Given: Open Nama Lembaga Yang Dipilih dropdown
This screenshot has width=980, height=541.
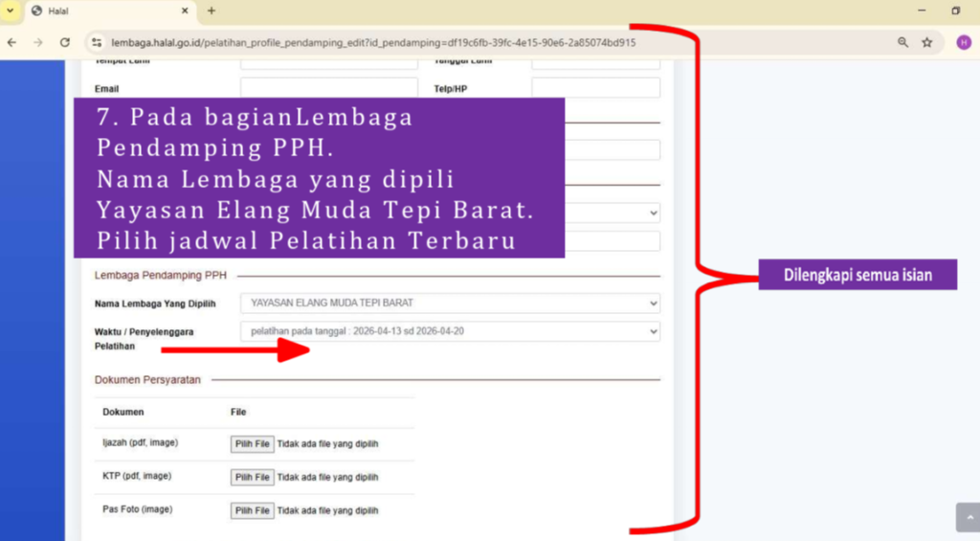Looking at the screenshot, I should coord(450,304).
